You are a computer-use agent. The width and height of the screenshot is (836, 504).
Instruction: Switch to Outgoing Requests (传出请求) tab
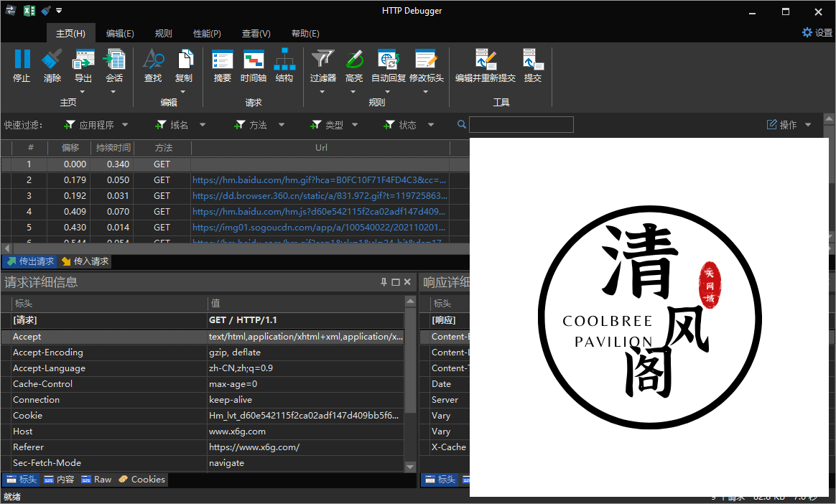pyautogui.click(x=30, y=261)
